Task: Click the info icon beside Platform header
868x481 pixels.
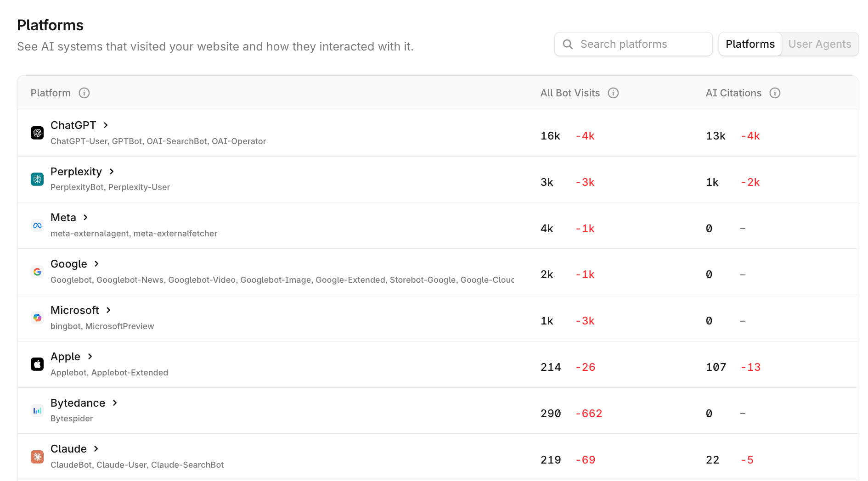Action: coord(84,93)
